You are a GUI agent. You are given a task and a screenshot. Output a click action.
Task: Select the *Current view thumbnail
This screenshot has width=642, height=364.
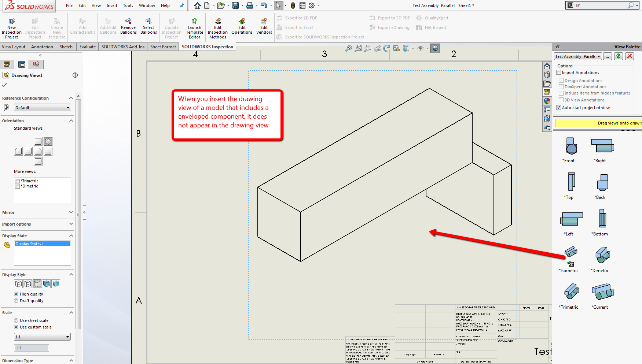(x=602, y=292)
